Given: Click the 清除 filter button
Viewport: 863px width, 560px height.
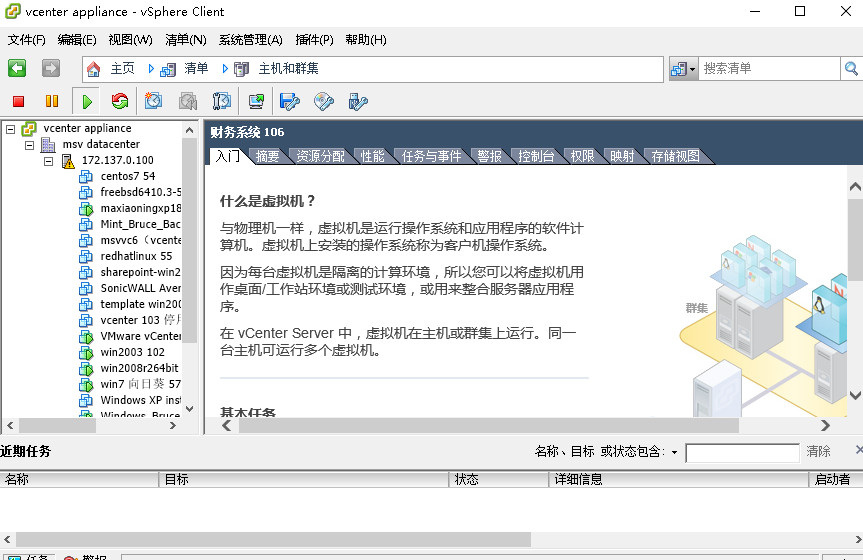Looking at the screenshot, I should point(818,452).
